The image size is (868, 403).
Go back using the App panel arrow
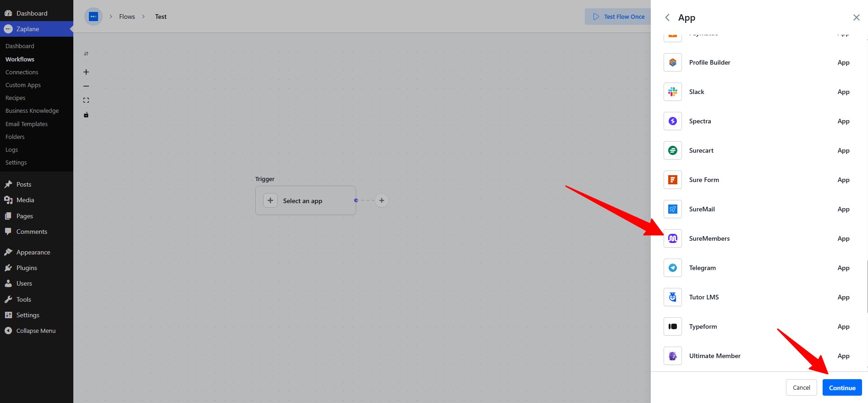click(667, 17)
